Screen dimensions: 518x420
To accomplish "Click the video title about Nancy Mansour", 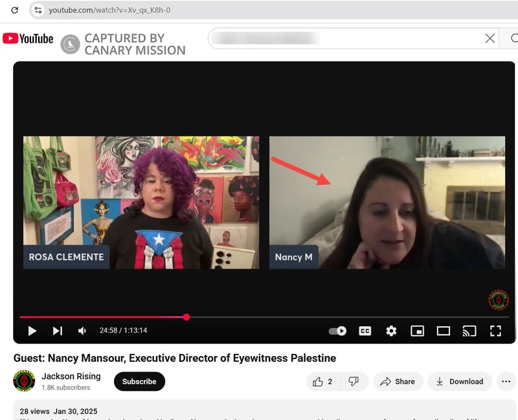I will click(x=175, y=359).
